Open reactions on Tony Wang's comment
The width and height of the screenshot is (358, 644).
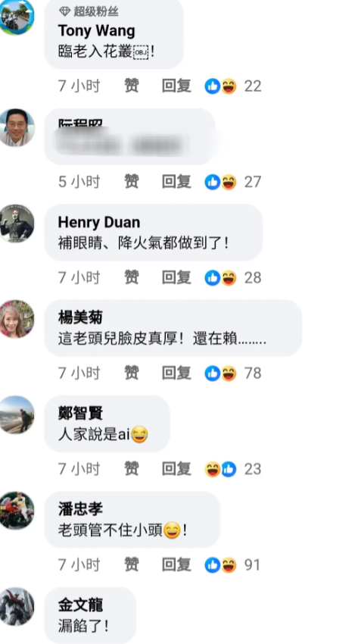click(232, 86)
